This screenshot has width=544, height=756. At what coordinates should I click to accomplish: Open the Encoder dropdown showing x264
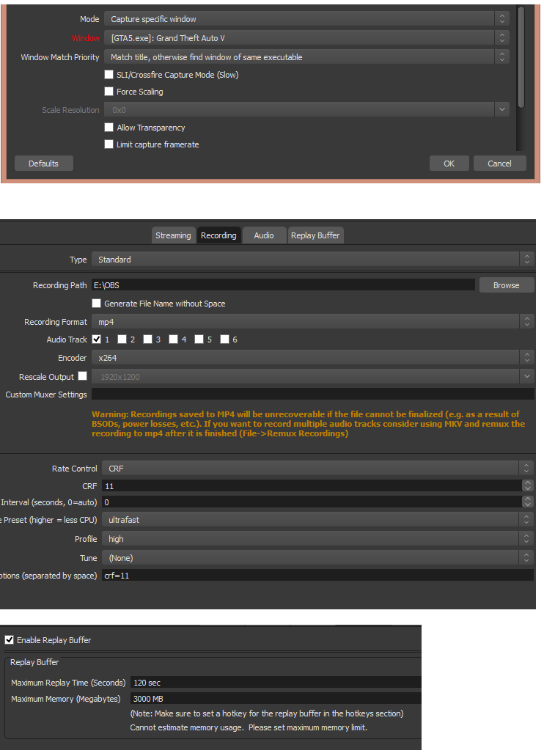pos(312,358)
